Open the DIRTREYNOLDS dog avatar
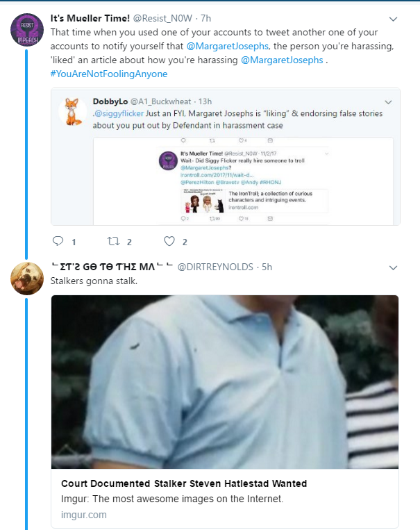 point(26,279)
